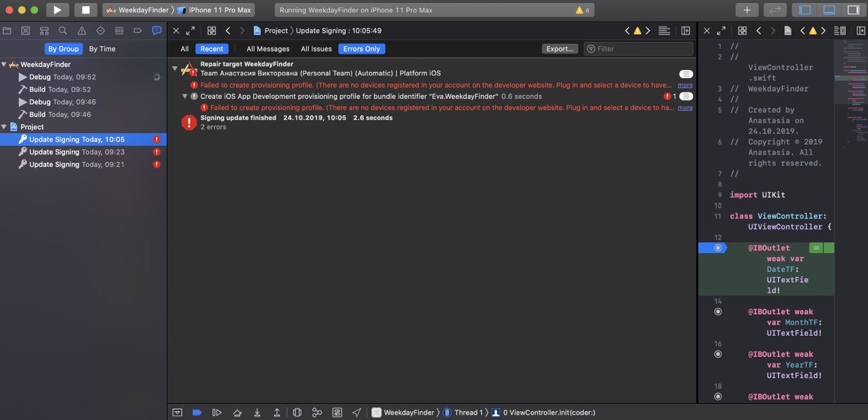
Task: Toggle transcript button on Repair target row
Action: pyautogui.click(x=686, y=73)
